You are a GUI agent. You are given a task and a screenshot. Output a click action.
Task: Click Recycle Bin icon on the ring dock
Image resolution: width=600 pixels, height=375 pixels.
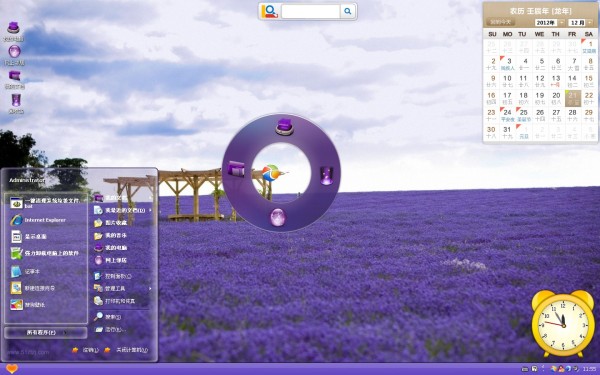click(326, 176)
